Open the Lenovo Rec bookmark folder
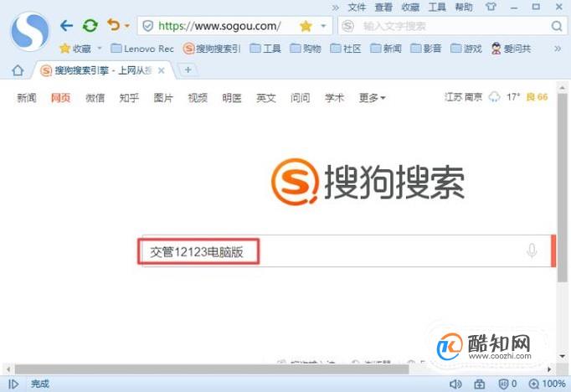The image size is (571, 392). pyautogui.click(x=142, y=49)
